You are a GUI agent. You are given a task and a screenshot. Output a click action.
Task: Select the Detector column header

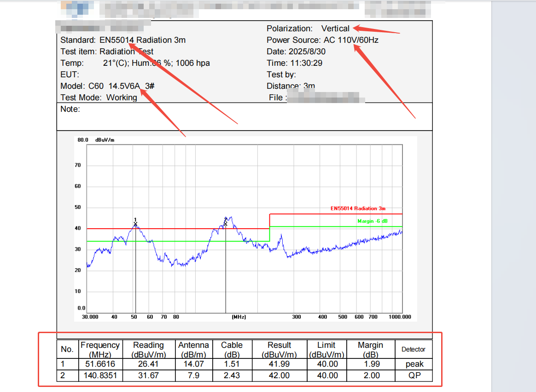413,349
